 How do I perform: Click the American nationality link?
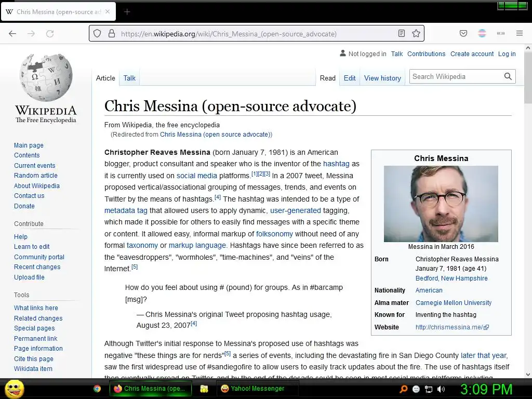[429, 290]
